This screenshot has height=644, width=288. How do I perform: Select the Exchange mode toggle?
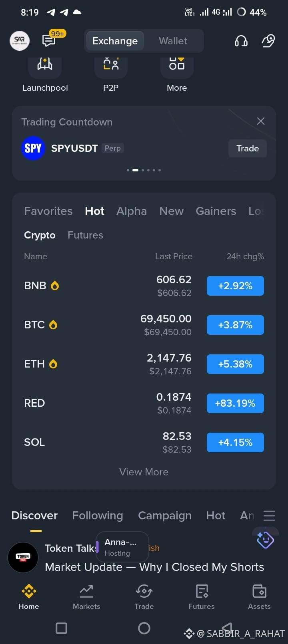coord(115,41)
